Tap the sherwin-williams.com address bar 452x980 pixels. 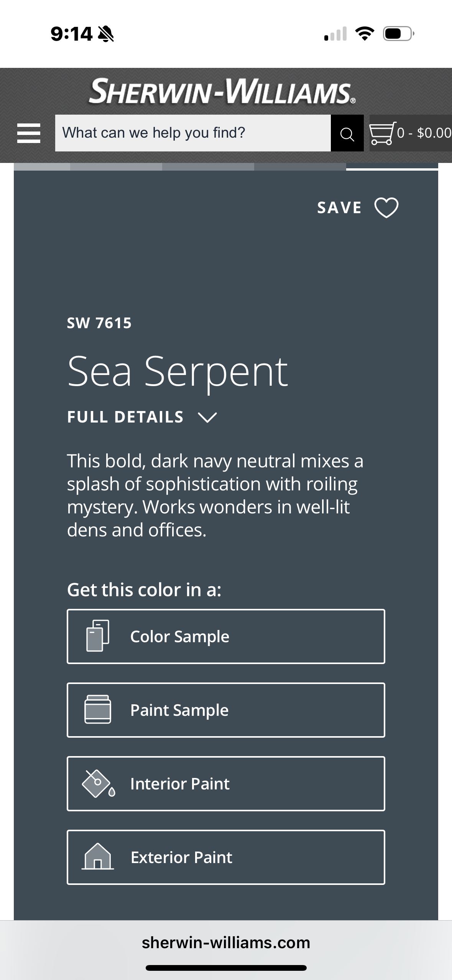click(x=226, y=943)
